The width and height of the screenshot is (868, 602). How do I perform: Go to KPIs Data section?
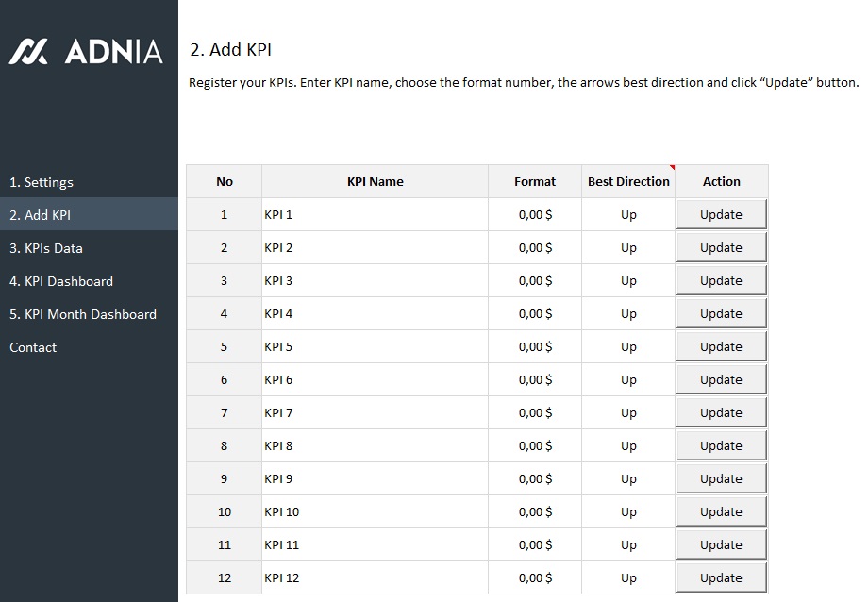click(x=46, y=248)
